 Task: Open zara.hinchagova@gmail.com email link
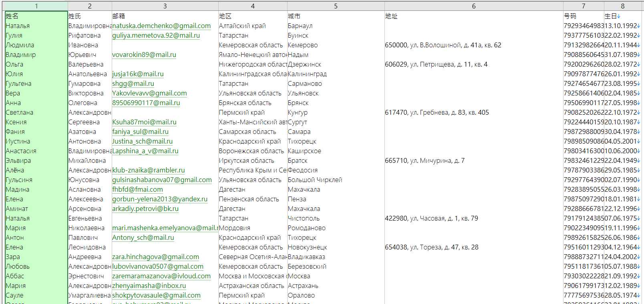[155, 257]
